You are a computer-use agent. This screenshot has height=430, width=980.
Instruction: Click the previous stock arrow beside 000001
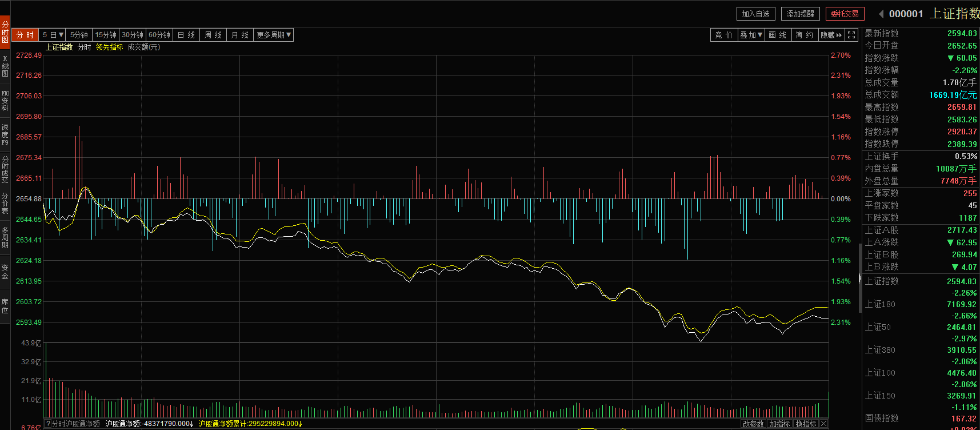point(881,14)
